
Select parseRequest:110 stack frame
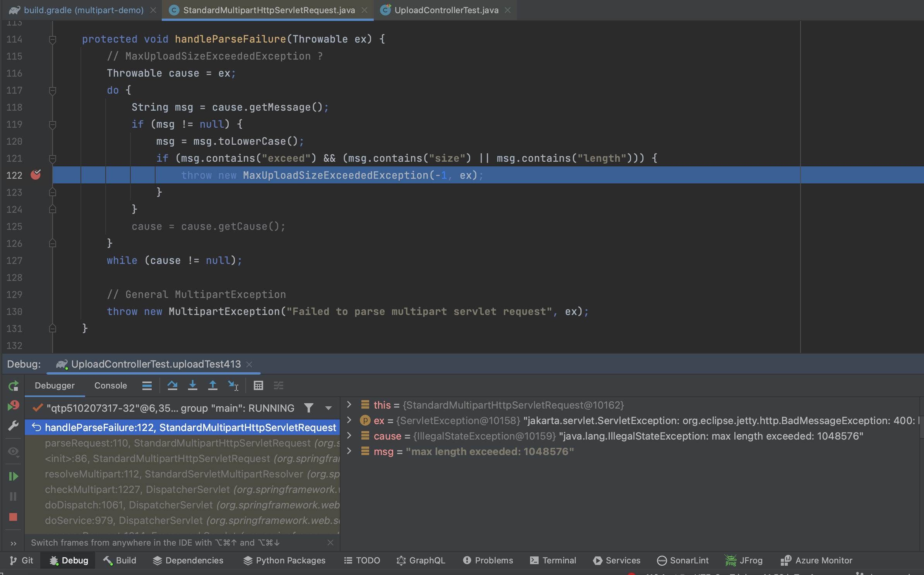(182, 443)
